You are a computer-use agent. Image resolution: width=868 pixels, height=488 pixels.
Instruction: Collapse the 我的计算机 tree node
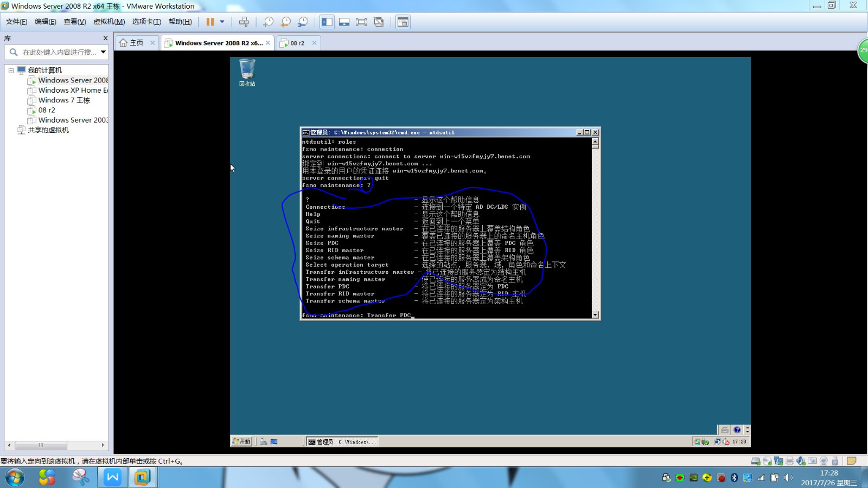click(11, 70)
